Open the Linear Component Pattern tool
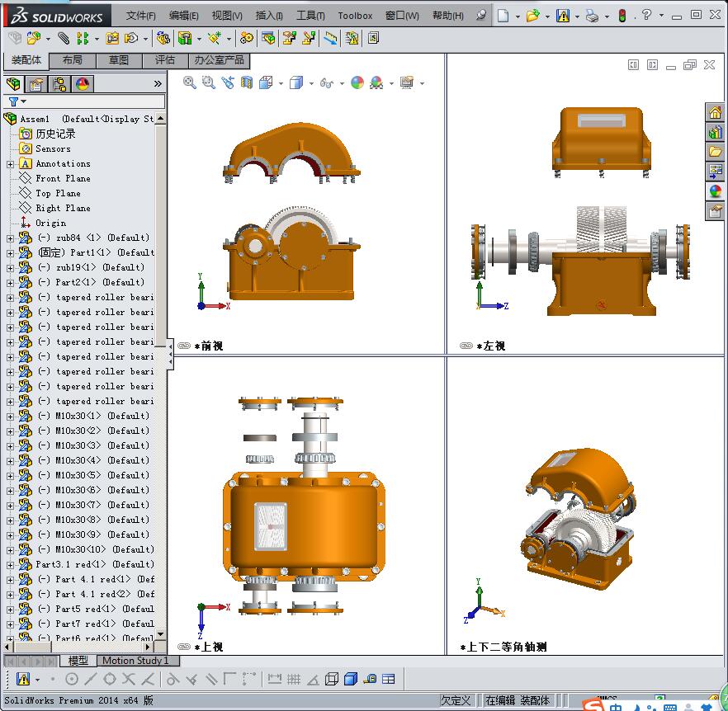 tap(83, 38)
